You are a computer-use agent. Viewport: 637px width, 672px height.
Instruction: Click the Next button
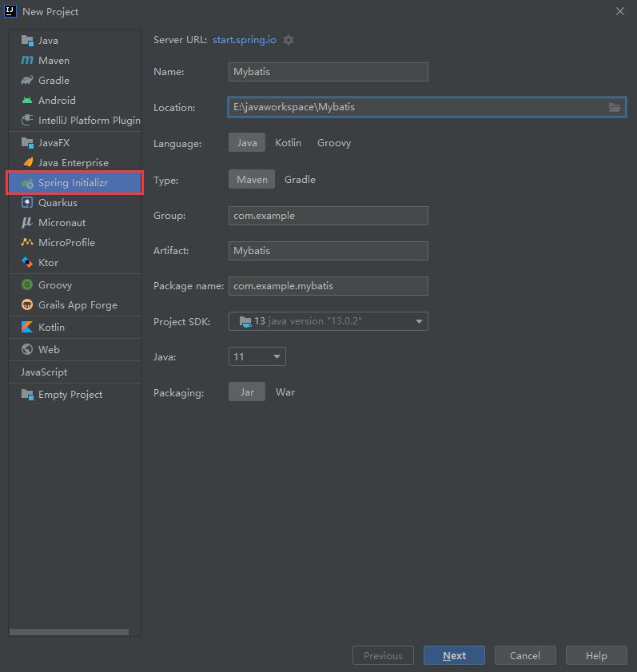click(454, 656)
